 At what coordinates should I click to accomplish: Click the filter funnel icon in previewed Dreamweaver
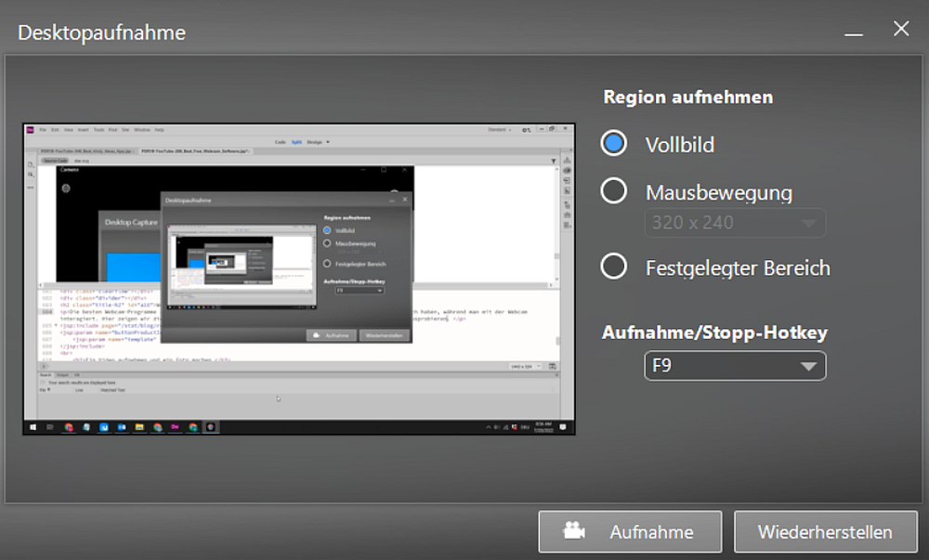click(x=554, y=161)
